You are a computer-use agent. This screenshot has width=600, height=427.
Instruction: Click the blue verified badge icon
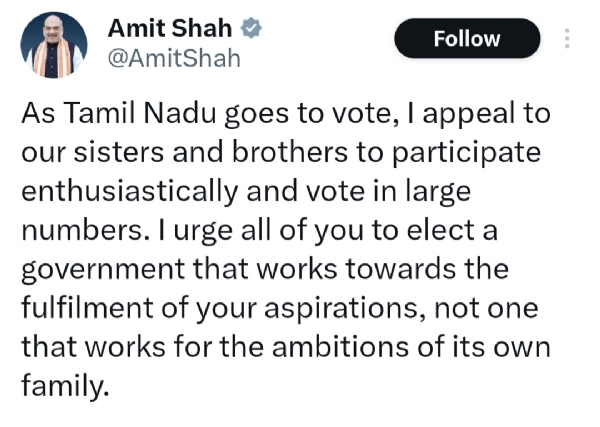point(253,29)
